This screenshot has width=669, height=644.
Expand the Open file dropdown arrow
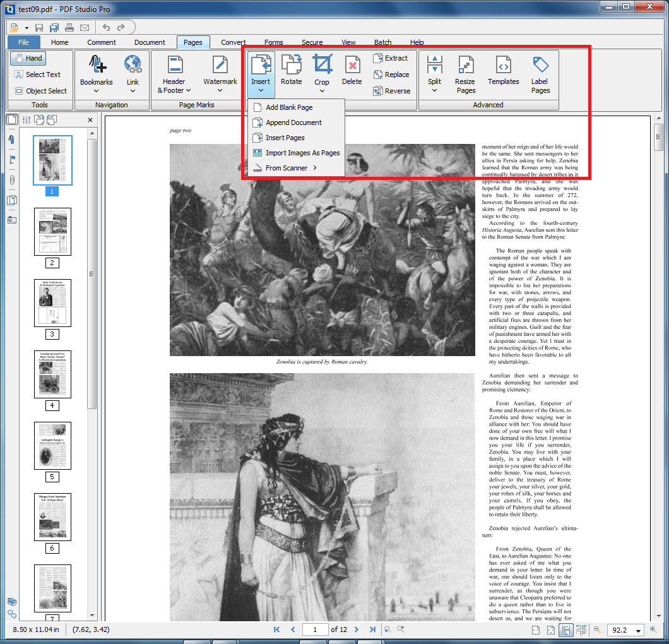point(27,28)
